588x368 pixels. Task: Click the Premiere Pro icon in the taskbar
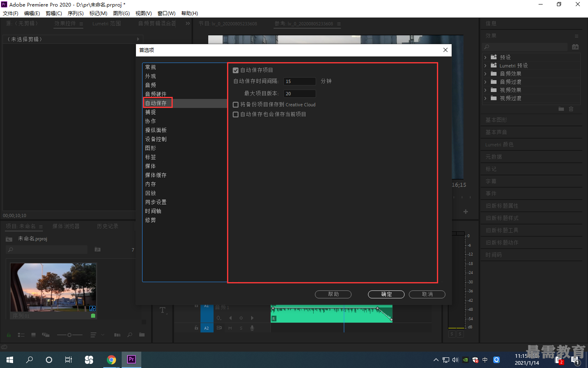(131, 359)
